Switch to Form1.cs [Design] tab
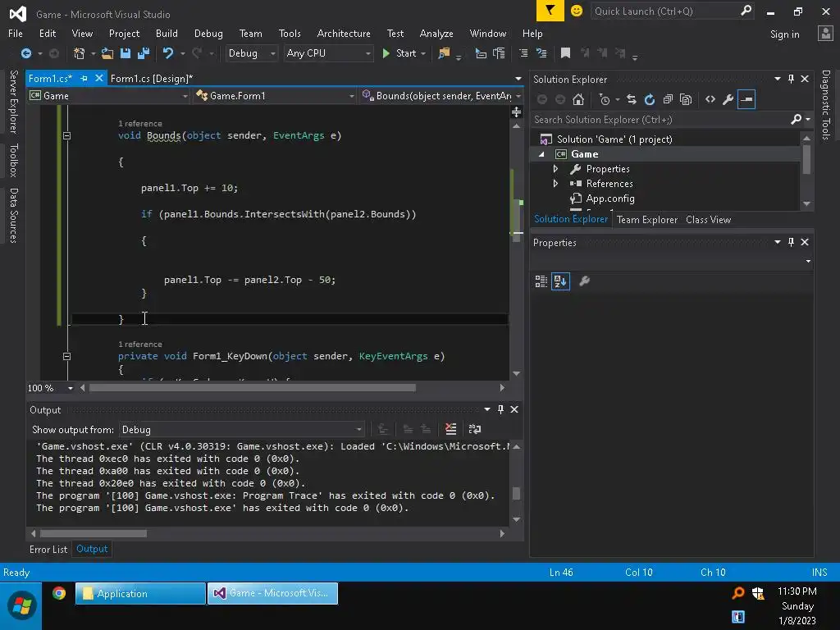The height and width of the screenshot is (630, 840). pos(152,79)
